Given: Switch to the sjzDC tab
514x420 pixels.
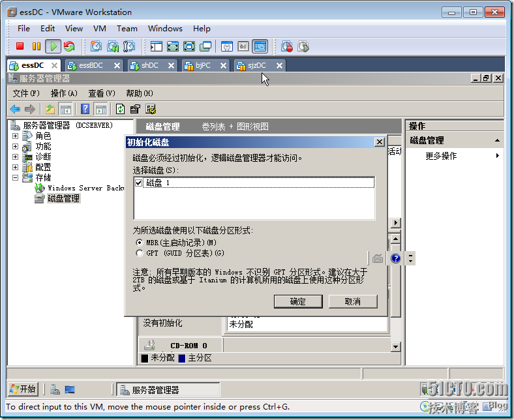Looking at the screenshot, I should tap(256, 66).
